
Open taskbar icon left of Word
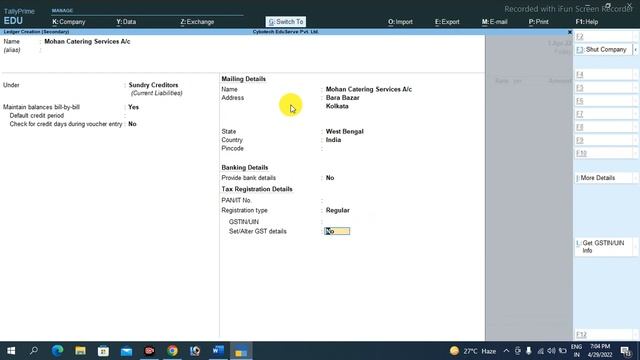pos(195,351)
